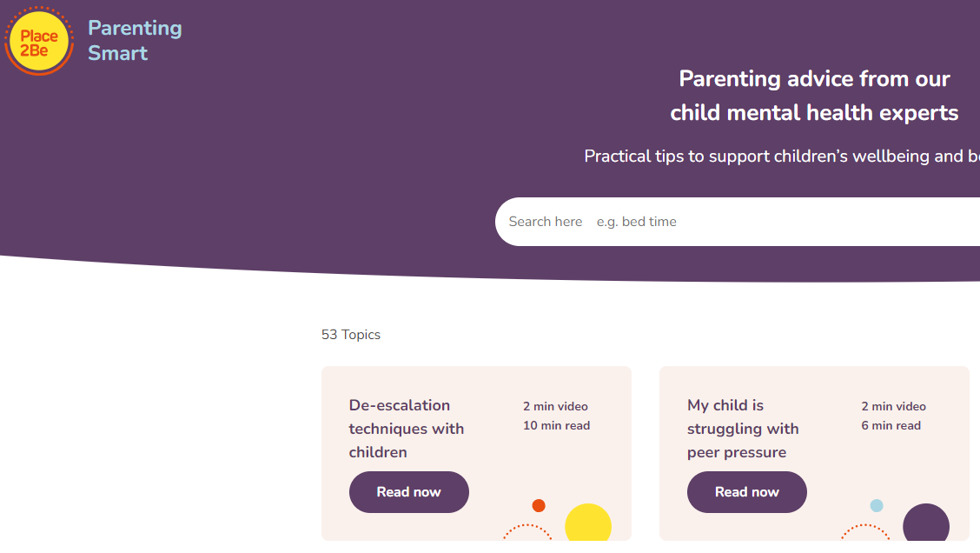Click the Practical tips to support children's wellbeing text
This screenshot has width=980, height=553.
[x=782, y=156]
